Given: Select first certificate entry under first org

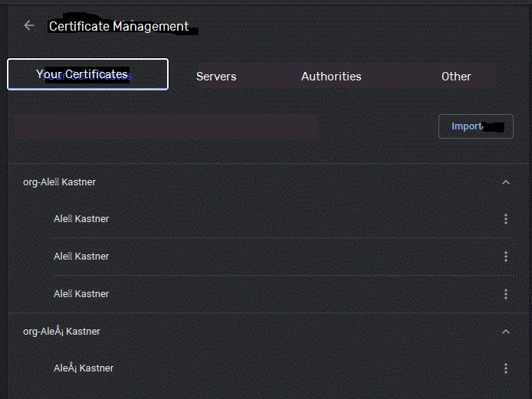Looking at the screenshot, I should 81,219.
